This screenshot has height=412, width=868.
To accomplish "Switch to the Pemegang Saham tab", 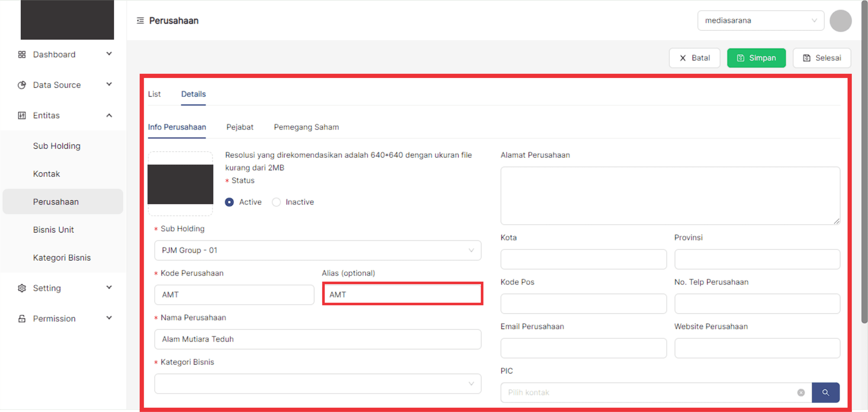I will click(x=306, y=127).
